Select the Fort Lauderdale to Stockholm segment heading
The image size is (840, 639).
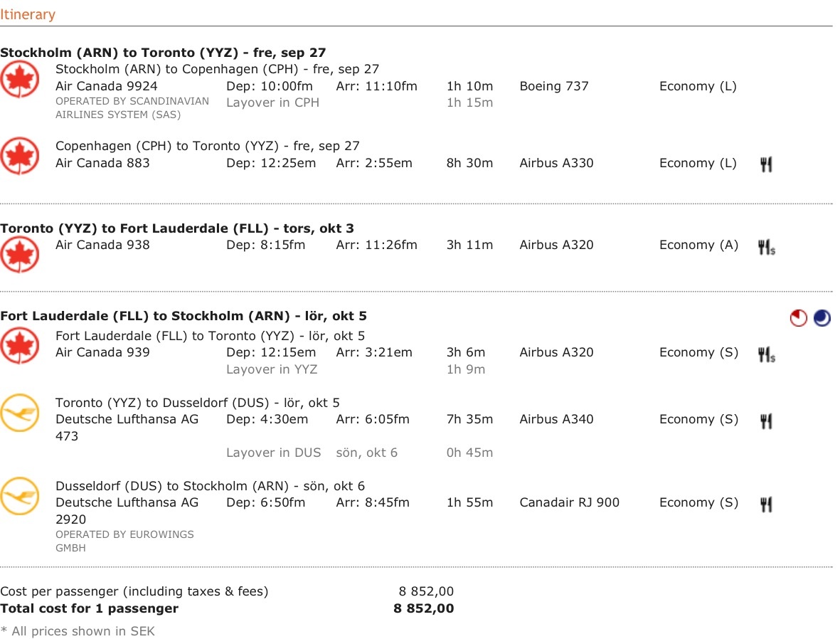(184, 316)
